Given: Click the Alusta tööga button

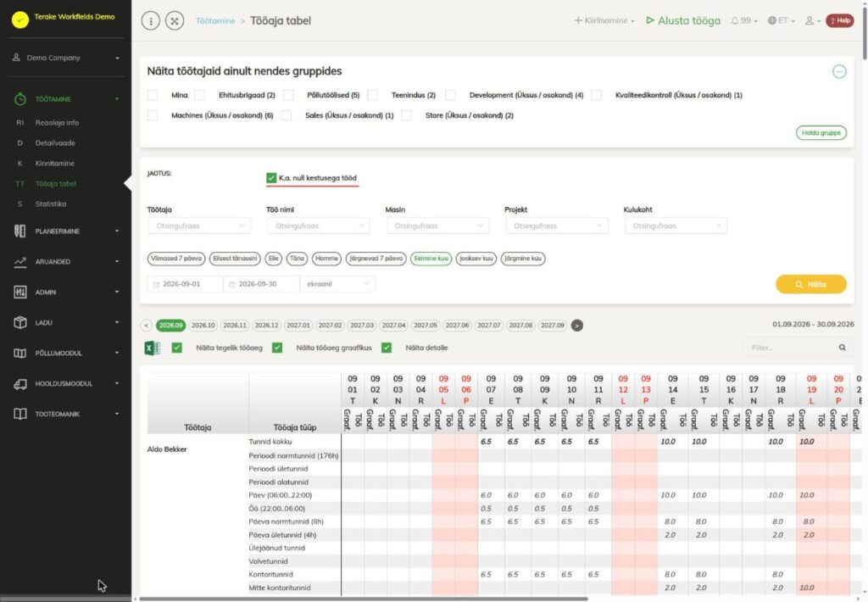Looking at the screenshot, I should point(684,20).
